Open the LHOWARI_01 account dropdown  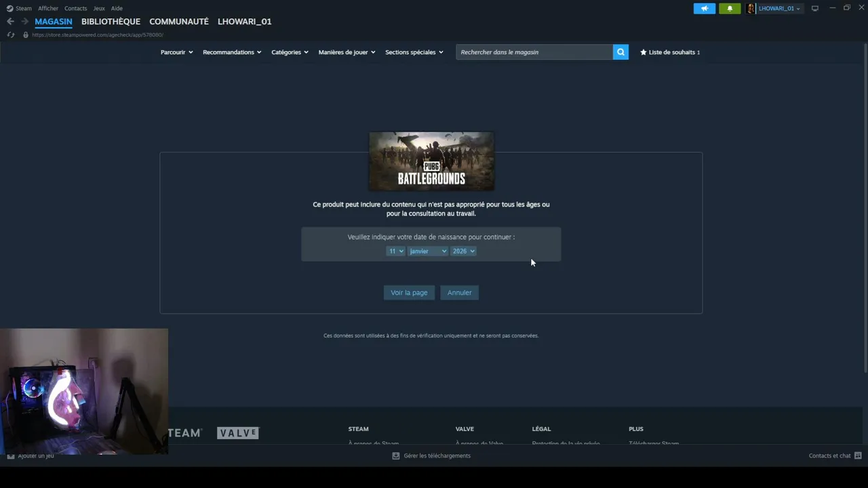click(x=779, y=8)
